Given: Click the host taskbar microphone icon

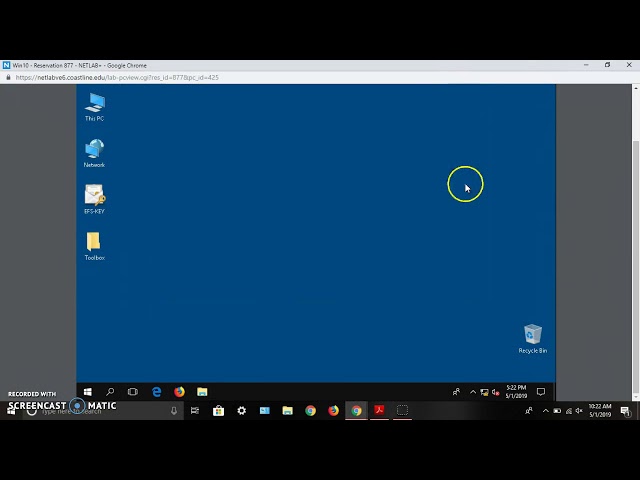Looking at the screenshot, I should pos(174,411).
